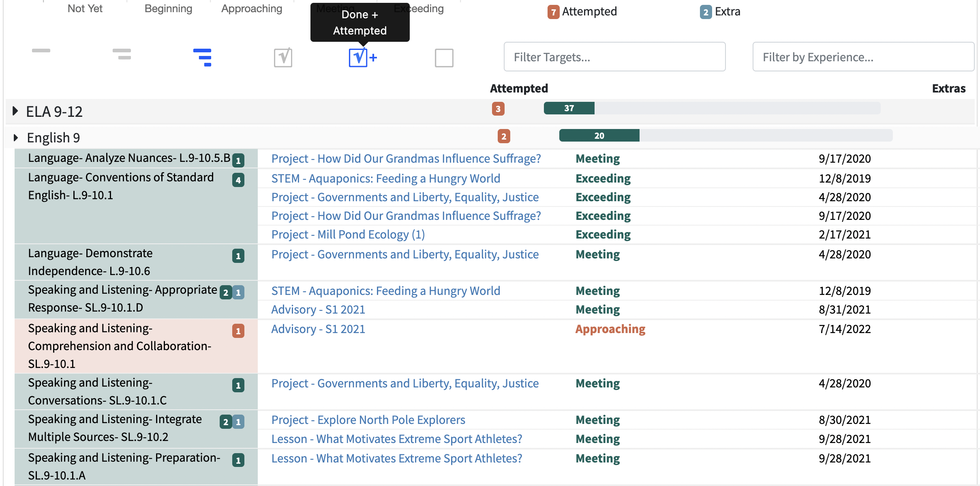
Task: Click the Filter Targets input field
Action: coord(614,57)
